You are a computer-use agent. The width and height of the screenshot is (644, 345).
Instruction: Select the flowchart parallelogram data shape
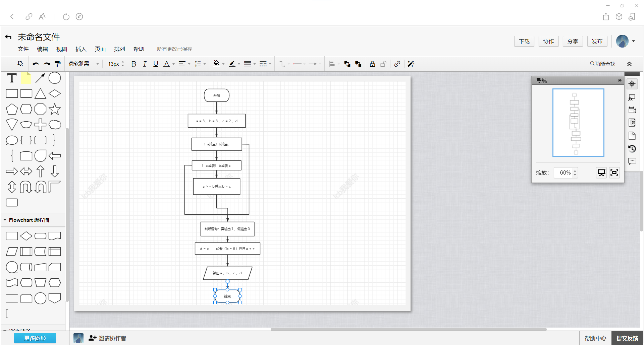(x=12, y=252)
